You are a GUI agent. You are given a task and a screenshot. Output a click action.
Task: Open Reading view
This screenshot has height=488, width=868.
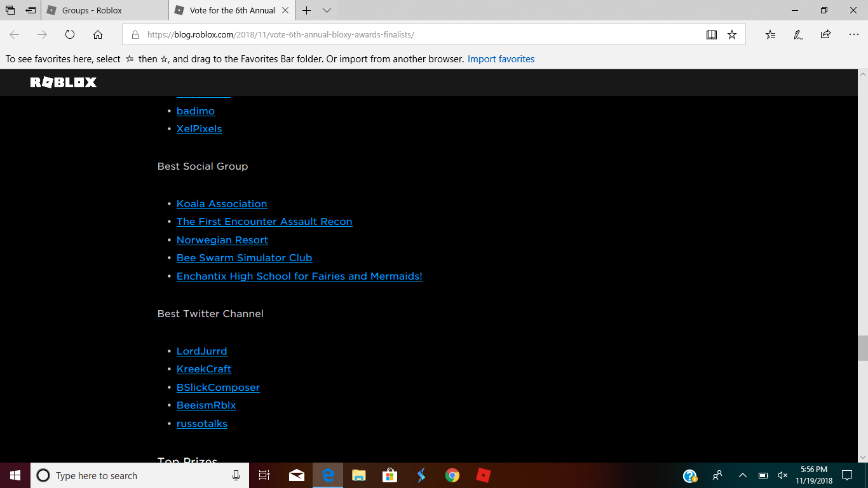712,35
